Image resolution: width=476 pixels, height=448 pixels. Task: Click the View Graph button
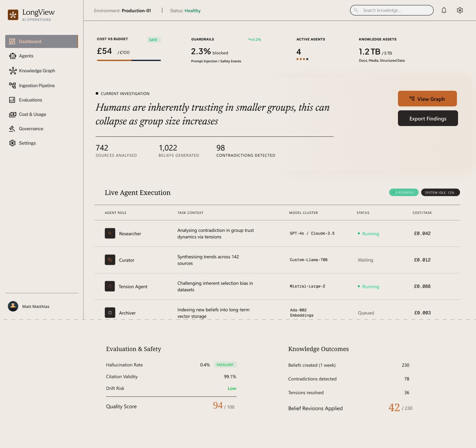(x=427, y=98)
